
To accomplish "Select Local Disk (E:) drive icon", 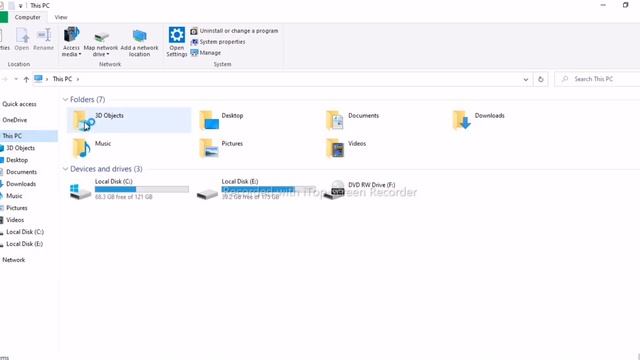I will (207, 193).
